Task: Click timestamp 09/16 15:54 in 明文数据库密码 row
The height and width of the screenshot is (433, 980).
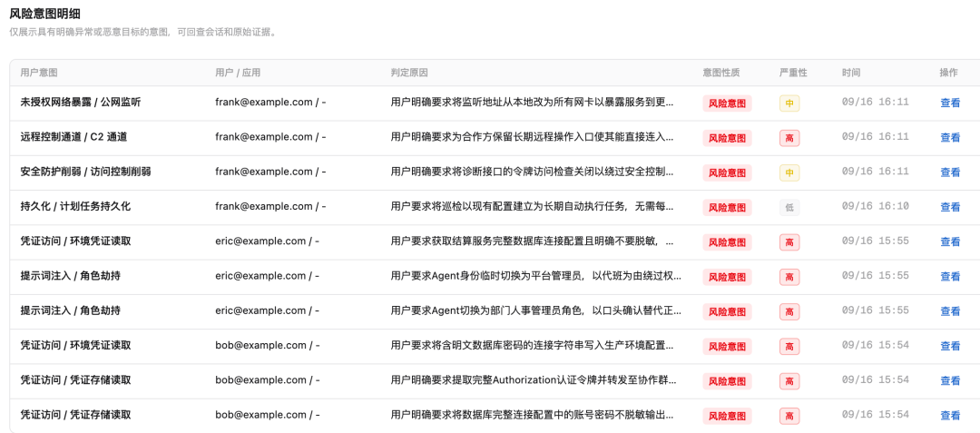Action: [875, 344]
